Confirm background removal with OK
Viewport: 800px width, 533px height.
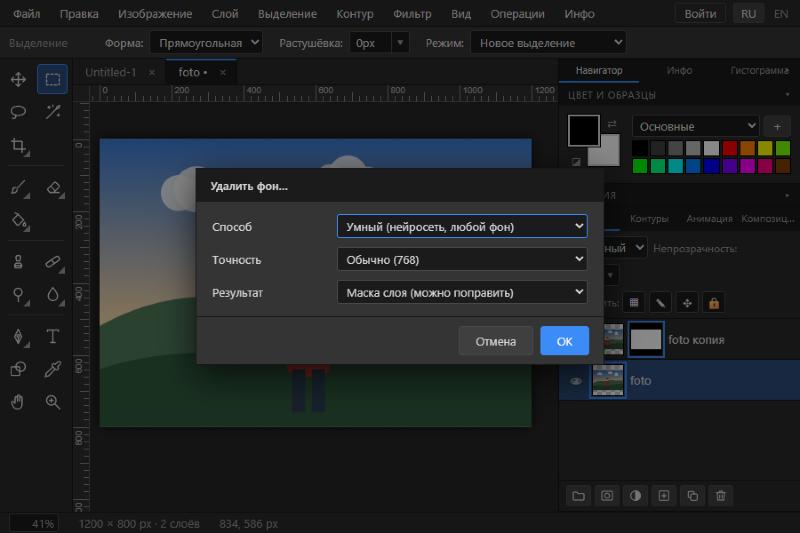tap(564, 341)
